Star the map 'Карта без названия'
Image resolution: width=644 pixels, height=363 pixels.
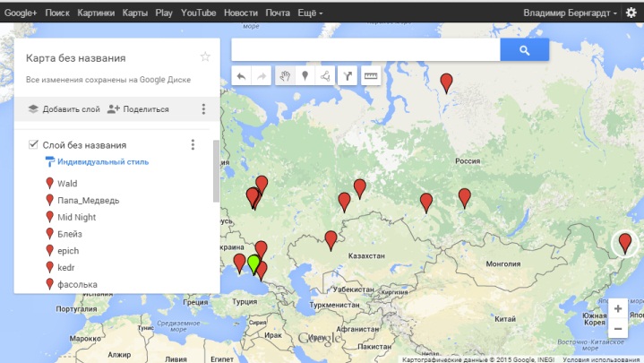click(x=205, y=57)
